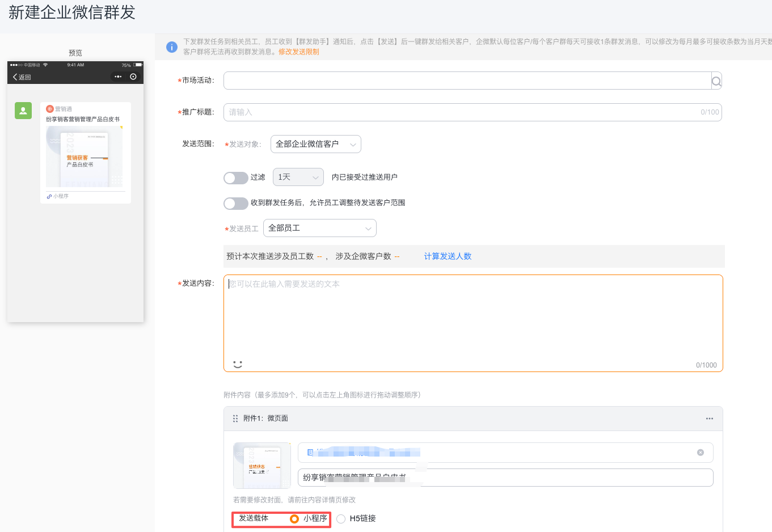Click the blue info icon in notice
Viewport: 772px width, 532px height.
pyautogui.click(x=172, y=47)
